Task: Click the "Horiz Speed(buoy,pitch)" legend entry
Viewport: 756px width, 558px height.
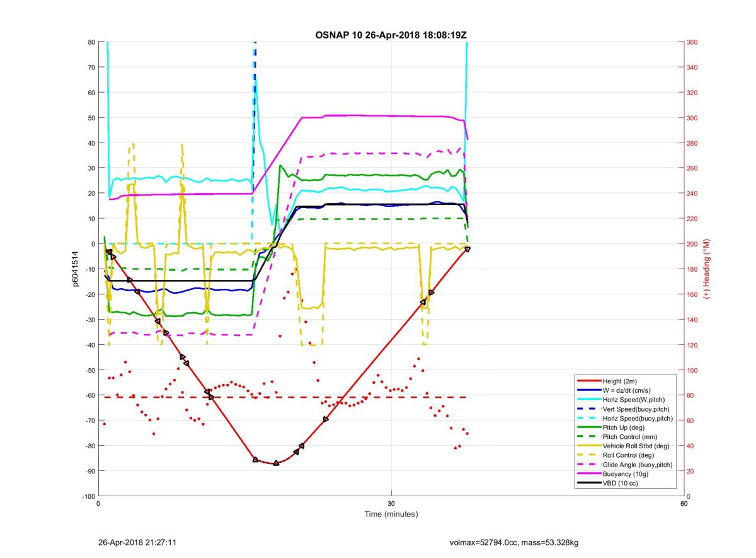Action: (x=624, y=418)
